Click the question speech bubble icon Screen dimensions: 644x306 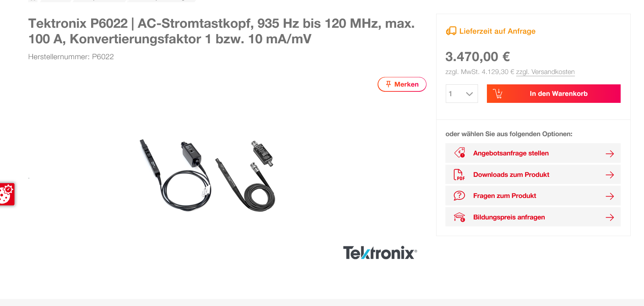click(x=459, y=195)
